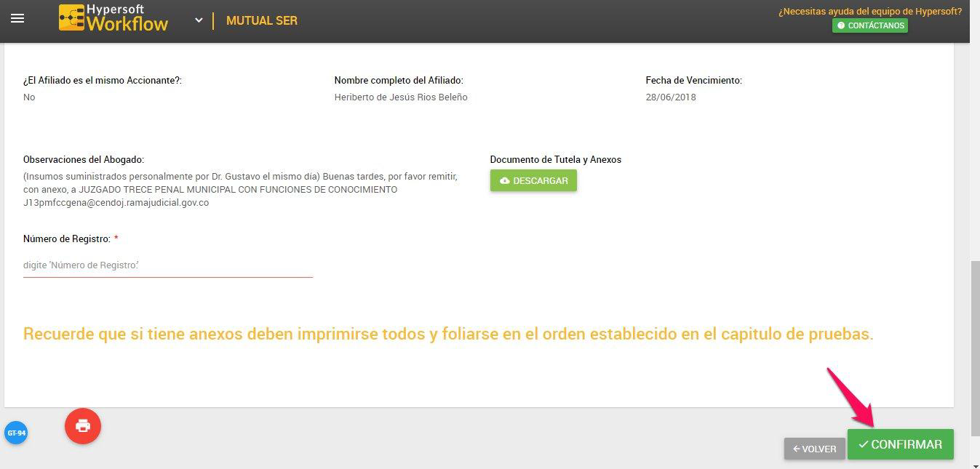Open the Hypersoft team help link

[x=869, y=12]
